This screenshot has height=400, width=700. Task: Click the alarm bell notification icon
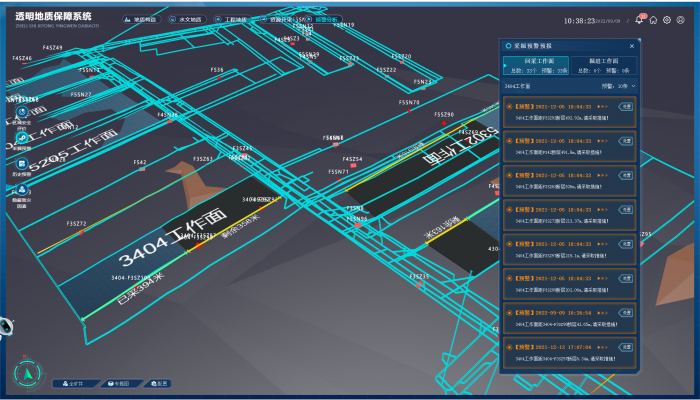(x=639, y=19)
